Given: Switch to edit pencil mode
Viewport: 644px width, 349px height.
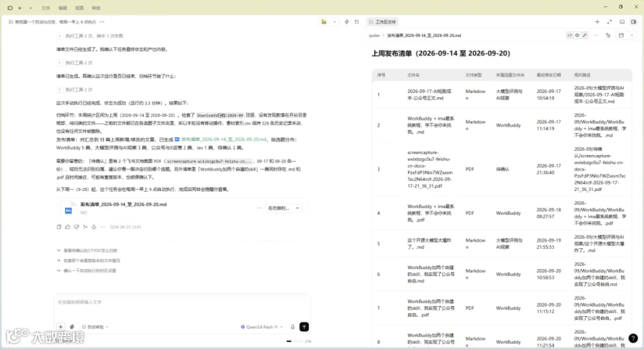Looking at the screenshot, I should pyautogui.click(x=585, y=35).
